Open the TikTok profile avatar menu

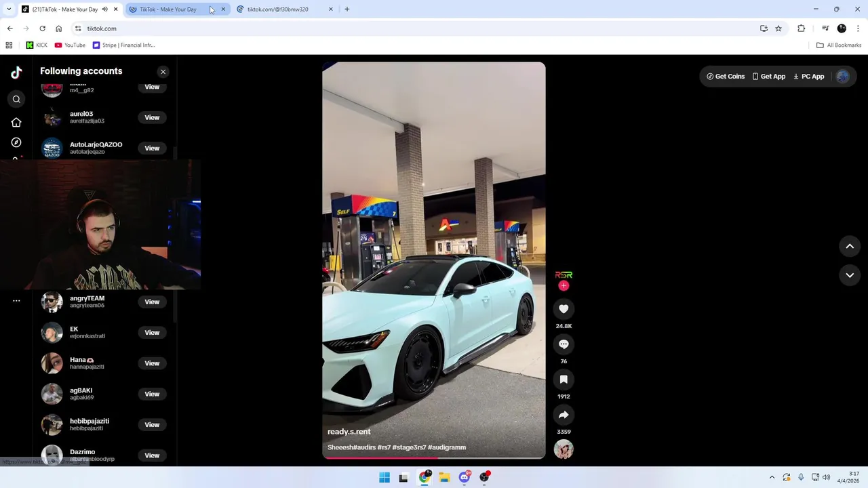(x=843, y=77)
